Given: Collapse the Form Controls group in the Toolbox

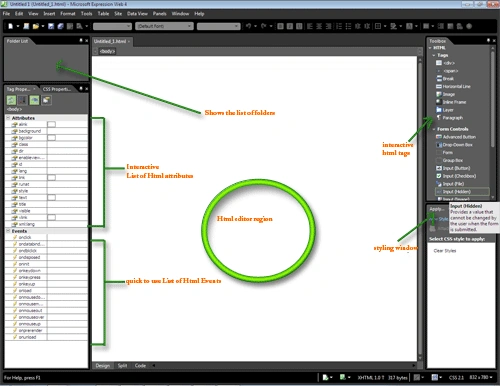Looking at the screenshot, I should [x=434, y=129].
